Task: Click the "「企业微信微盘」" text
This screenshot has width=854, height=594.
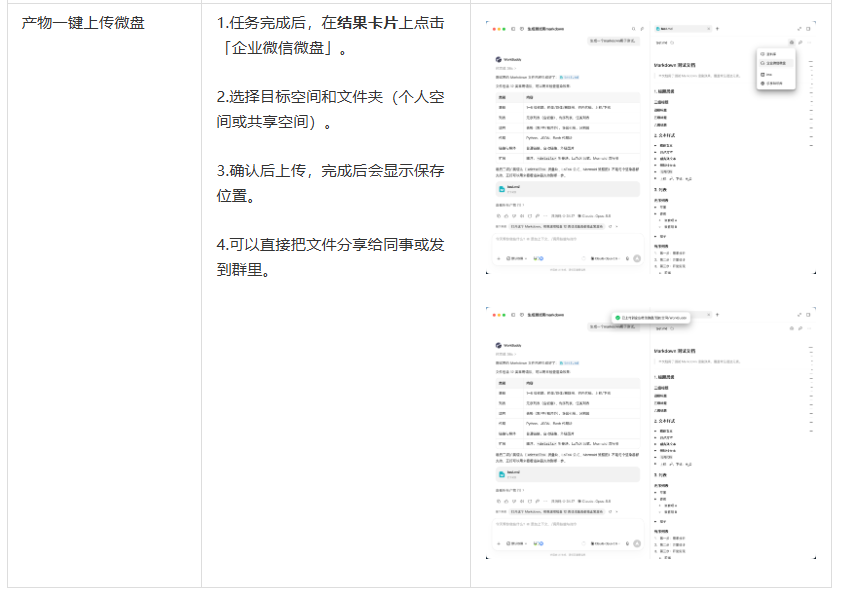Action: click(278, 48)
